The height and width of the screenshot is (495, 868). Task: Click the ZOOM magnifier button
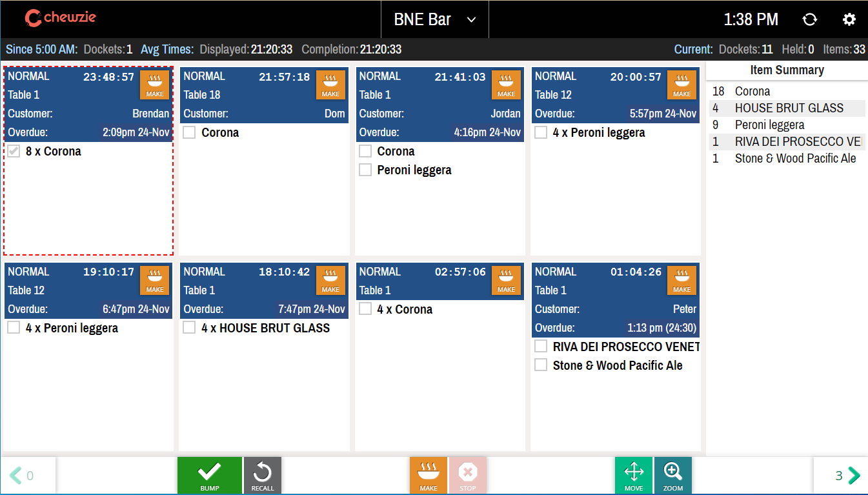click(x=673, y=476)
